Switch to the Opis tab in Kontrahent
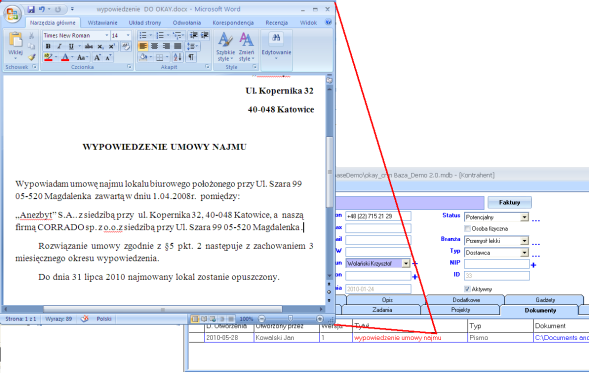Image resolution: width=589 pixels, height=373 pixels. (387, 300)
